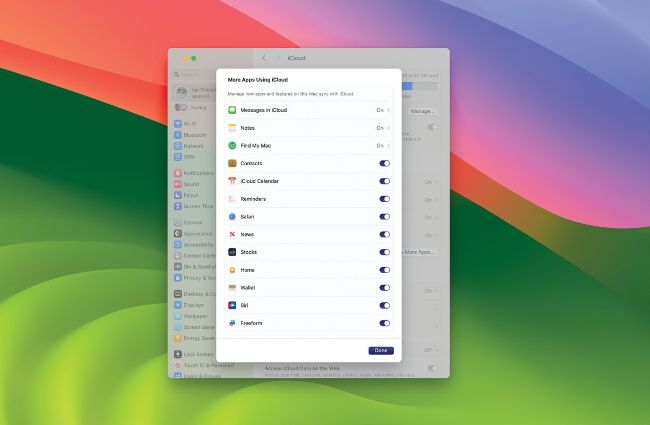Turn off the Reminders toggle

point(385,199)
